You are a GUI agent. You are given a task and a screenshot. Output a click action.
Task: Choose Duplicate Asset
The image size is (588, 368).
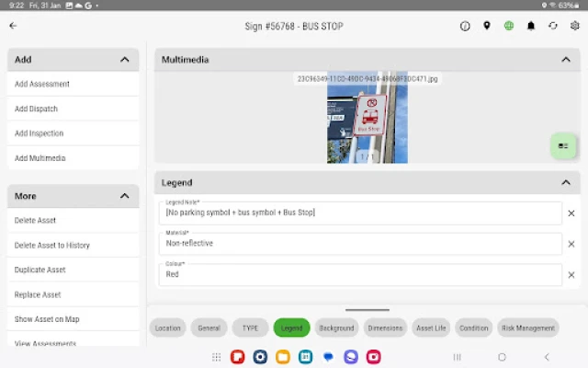[x=40, y=270]
